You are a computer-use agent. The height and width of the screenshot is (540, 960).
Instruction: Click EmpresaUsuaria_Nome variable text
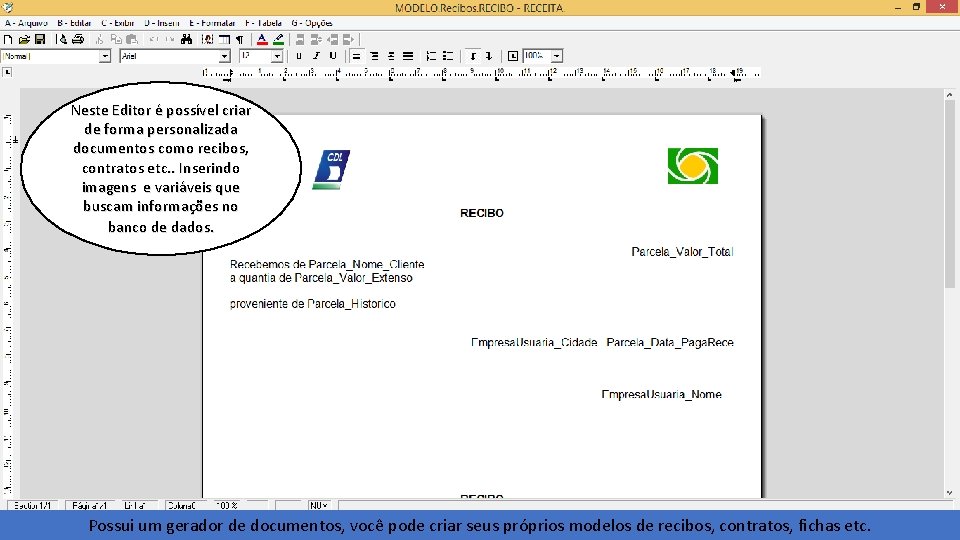pyautogui.click(x=661, y=394)
